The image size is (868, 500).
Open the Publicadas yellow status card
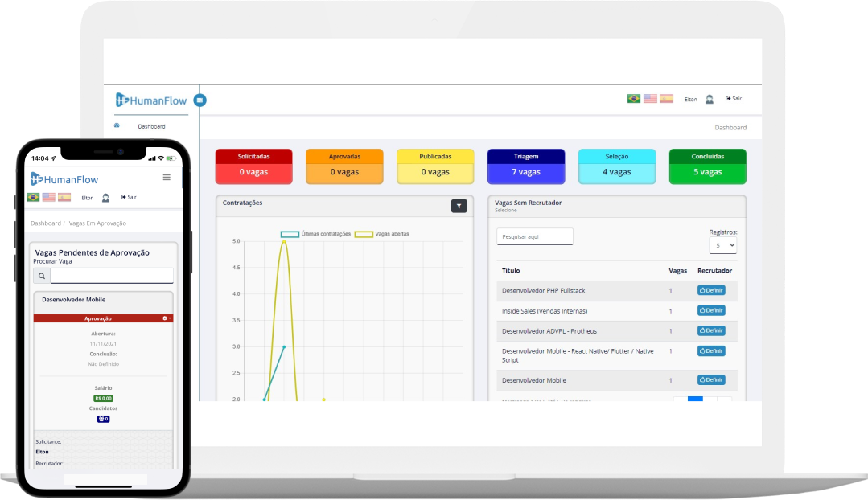[435, 166]
